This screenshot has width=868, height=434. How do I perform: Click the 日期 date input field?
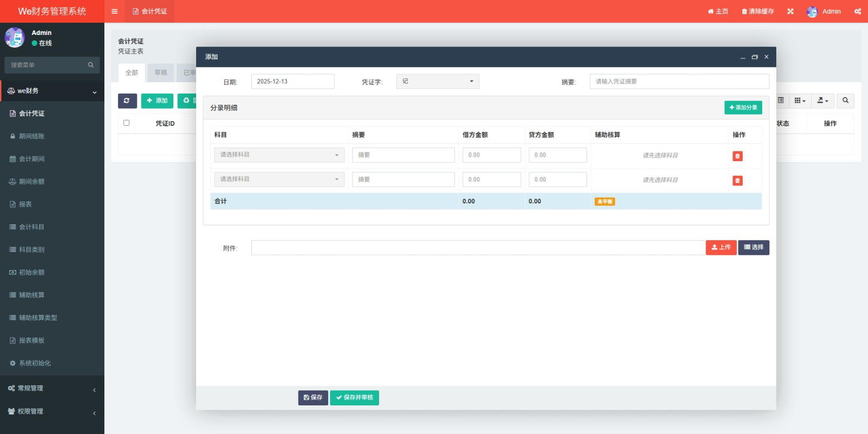pos(292,82)
